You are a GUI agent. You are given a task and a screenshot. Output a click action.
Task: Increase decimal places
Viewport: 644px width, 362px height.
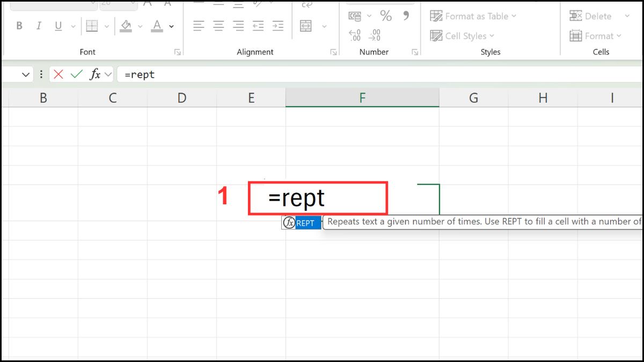point(355,34)
